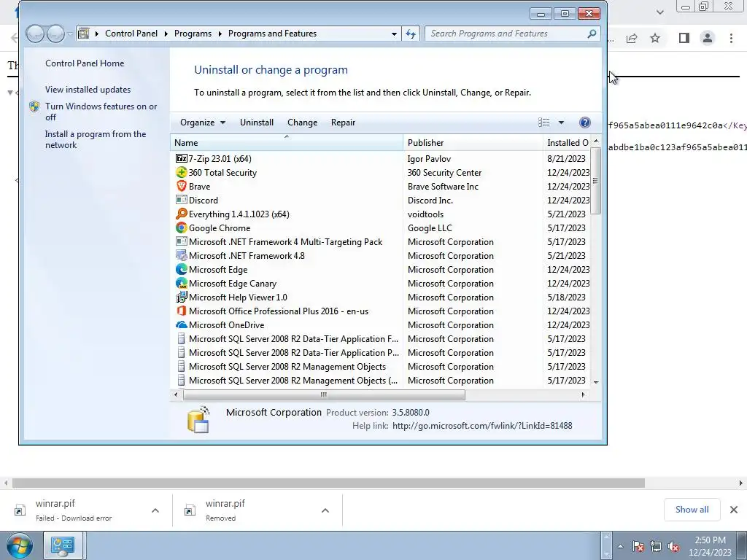Expand the Programs breadcrumb arrow
The image size is (747, 560).
click(x=220, y=34)
